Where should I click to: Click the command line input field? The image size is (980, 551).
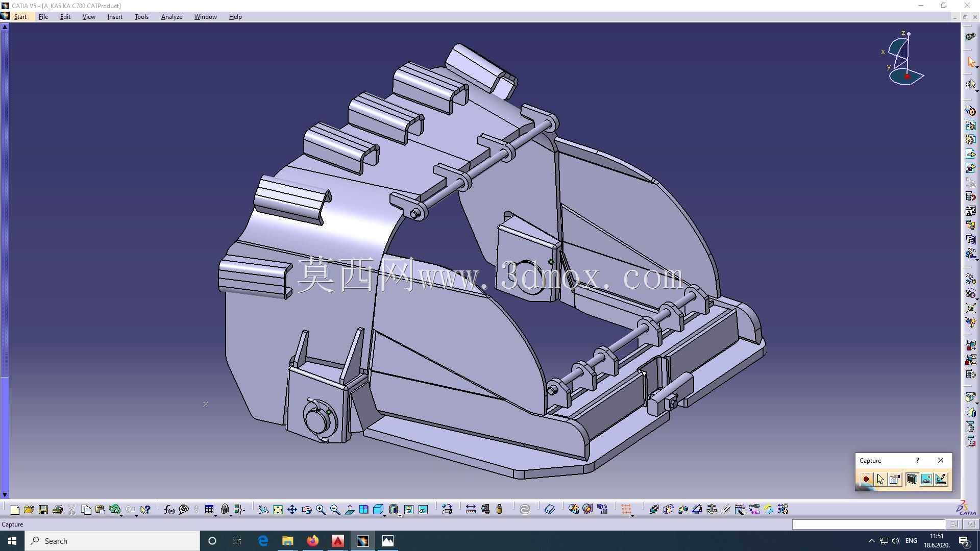tap(868, 524)
